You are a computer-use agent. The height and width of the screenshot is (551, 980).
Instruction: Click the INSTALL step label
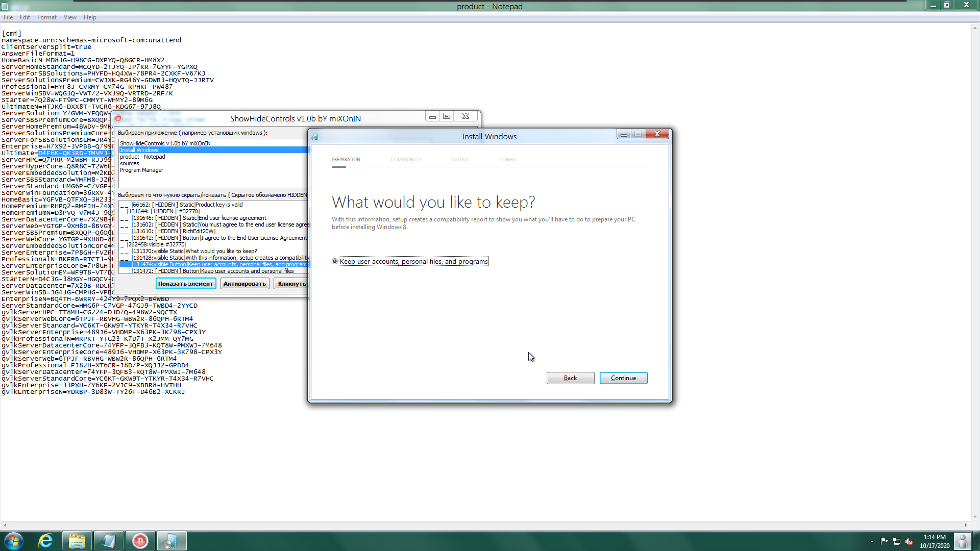[460, 160]
